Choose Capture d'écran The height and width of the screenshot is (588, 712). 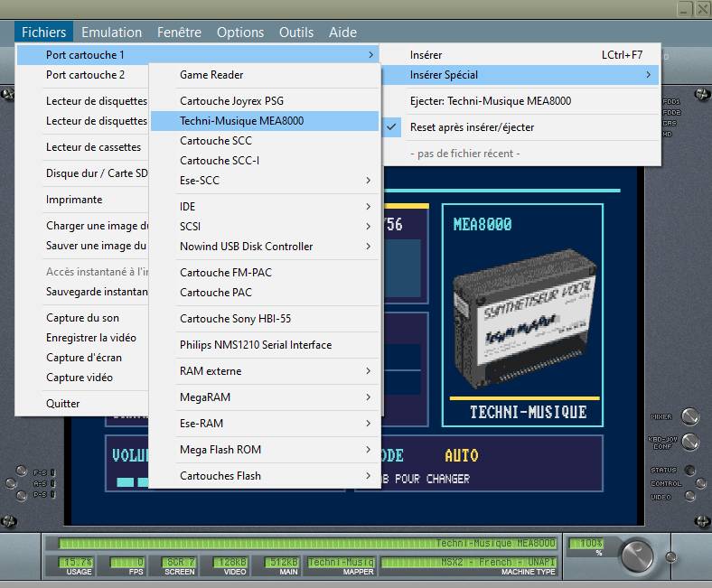coord(82,358)
